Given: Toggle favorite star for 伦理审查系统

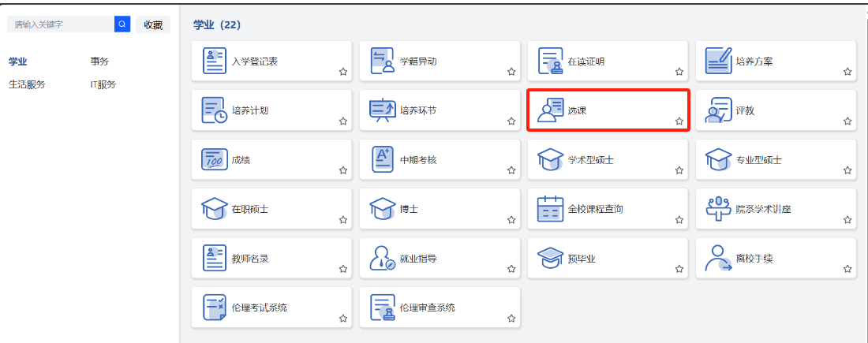Looking at the screenshot, I should pyautogui.click(x=511, y=319).
